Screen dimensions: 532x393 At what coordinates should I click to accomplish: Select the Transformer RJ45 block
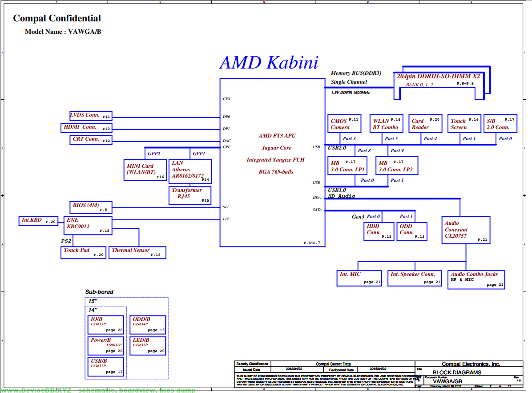tap(190, 195)
